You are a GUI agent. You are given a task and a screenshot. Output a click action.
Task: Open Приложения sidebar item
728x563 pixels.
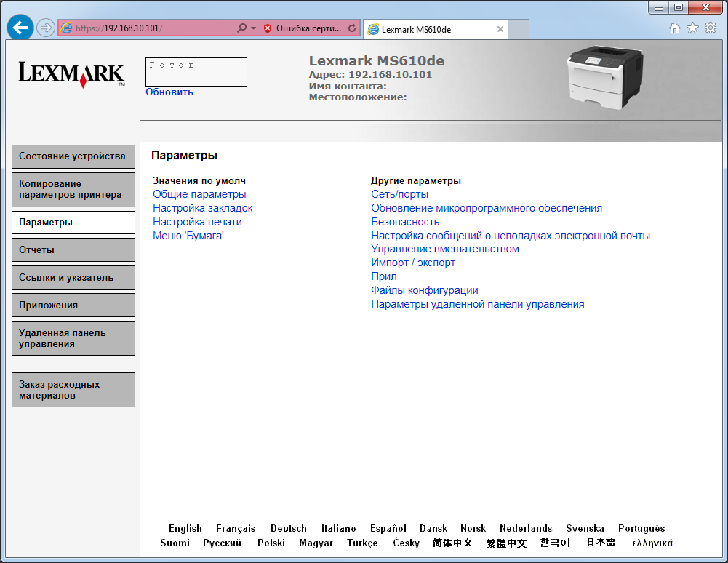(x=73, y=306)
